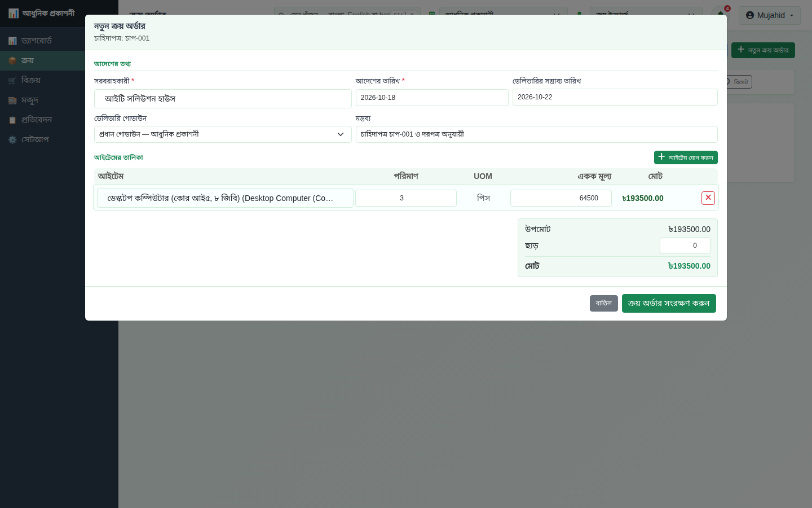
Task: Click the পরিমাণ quantity field showing 3
Action: [x=406, y=198]
